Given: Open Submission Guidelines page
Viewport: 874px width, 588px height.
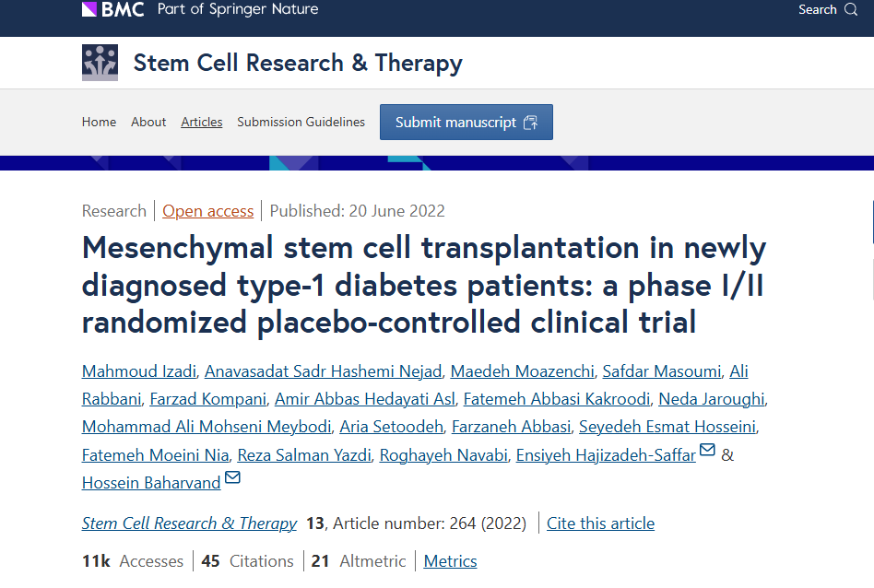Looking at the screenshot, I should pos(301,122).
